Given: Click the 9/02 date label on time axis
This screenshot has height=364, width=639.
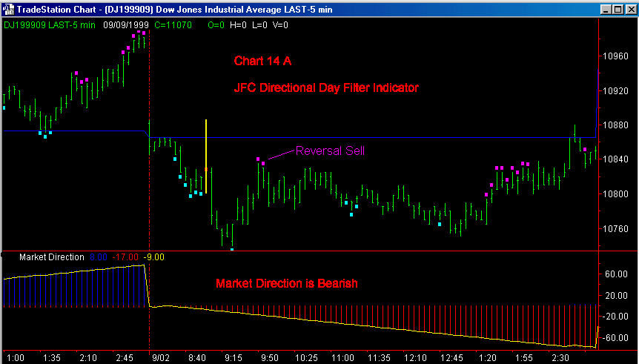Looking at the screenshot, I should click(x=162, y=358).
